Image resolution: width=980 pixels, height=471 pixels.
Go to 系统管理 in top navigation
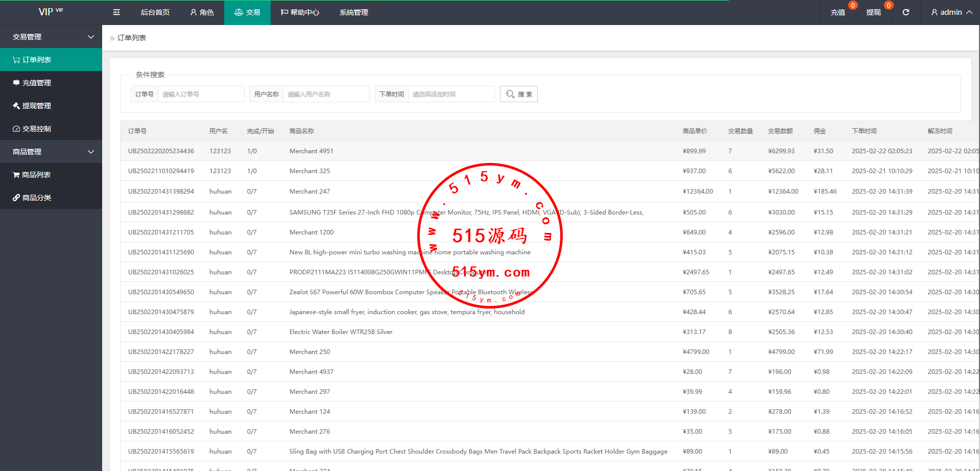point(353,12)
